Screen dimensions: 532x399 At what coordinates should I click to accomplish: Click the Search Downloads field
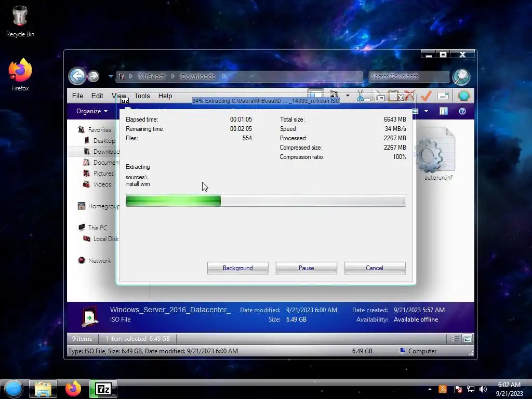[x=409, y=77]
